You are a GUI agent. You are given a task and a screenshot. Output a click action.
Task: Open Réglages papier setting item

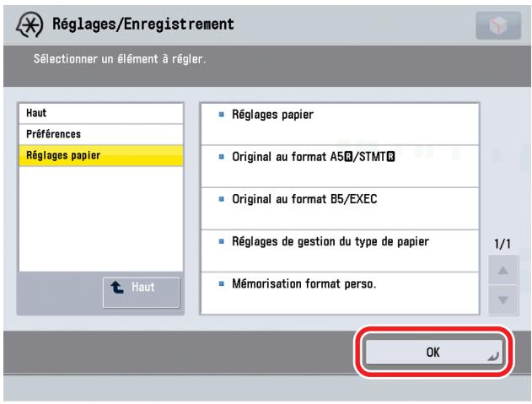tap(340, 124)
